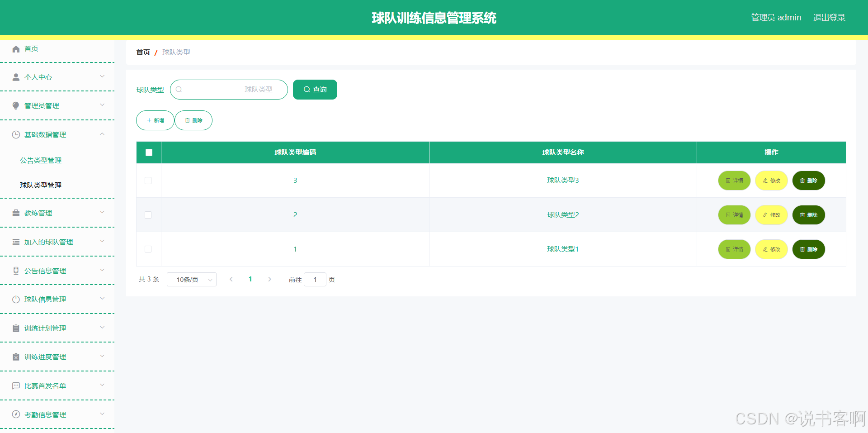The image size is (868, 433).
Task: Focus the 球队类型 search input field
Action: [x=229, y=90]
